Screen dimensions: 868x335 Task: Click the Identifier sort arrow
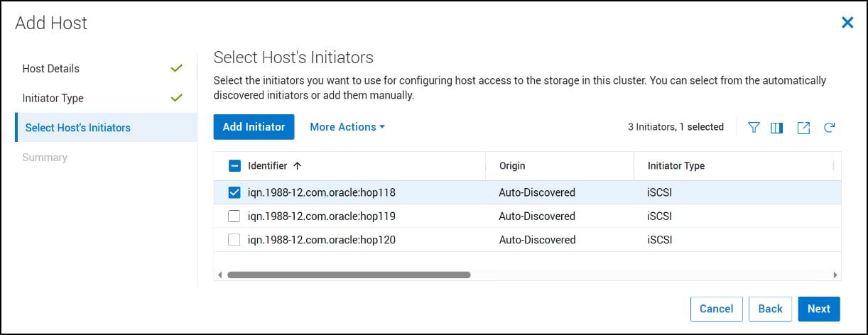(297, 166)
